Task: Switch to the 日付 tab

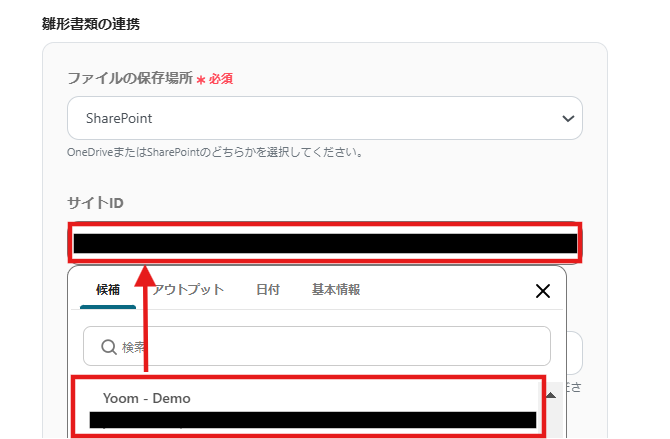Action: point(268,290)
